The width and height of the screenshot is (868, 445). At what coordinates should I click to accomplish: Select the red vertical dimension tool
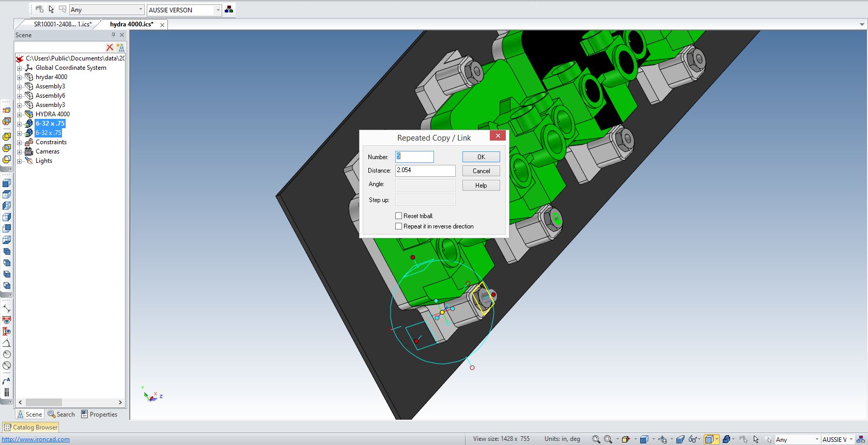click(7, 331)
